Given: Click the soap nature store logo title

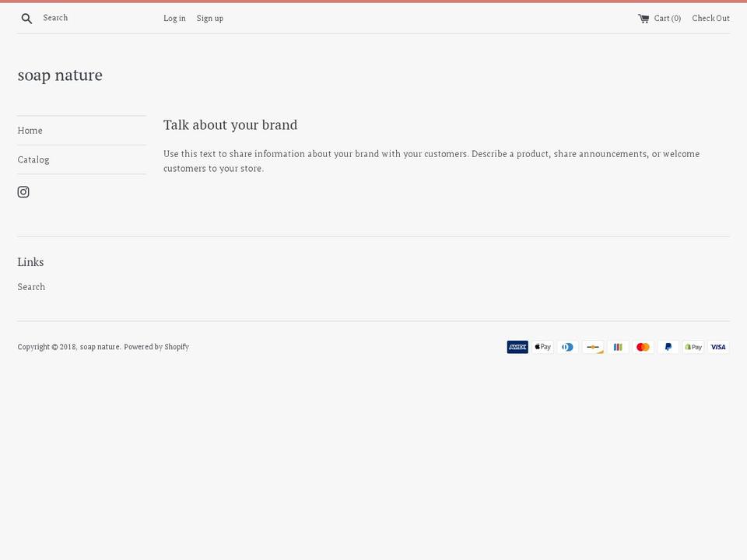Looking at the screenshot, I should tap(60, 75).
